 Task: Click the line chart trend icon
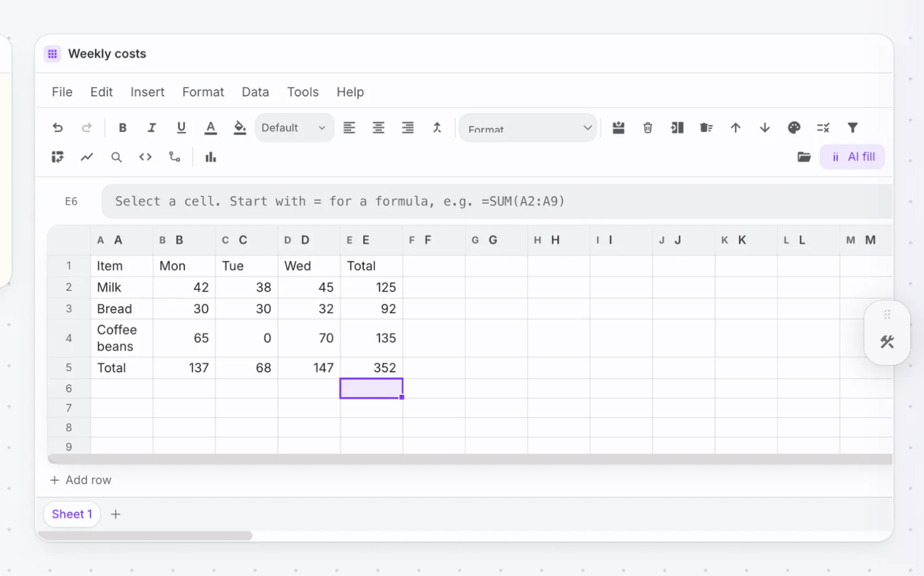pyautogui.click(x=87, y=157)
